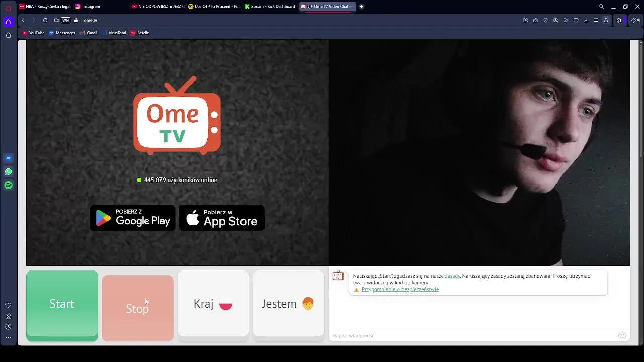The image size is (644, 362).
Task: Open the downloads icon in the toolbar
Action: [x=586, y=20]
